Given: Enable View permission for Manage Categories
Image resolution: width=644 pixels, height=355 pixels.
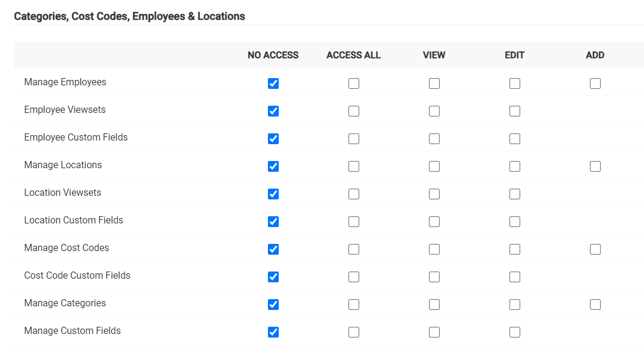Looking at the screenshot, I should click(434, 305).
